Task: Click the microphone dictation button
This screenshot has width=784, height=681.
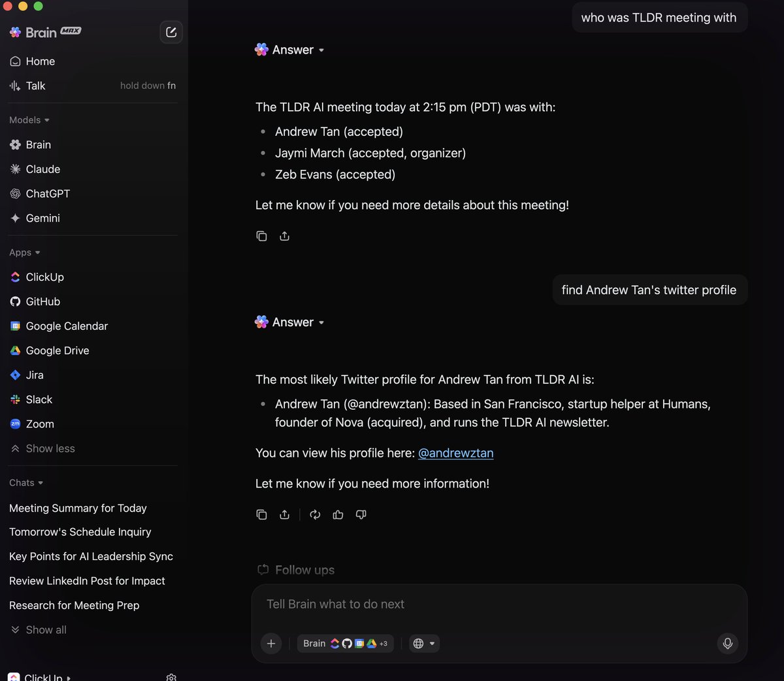Action: 727,644
